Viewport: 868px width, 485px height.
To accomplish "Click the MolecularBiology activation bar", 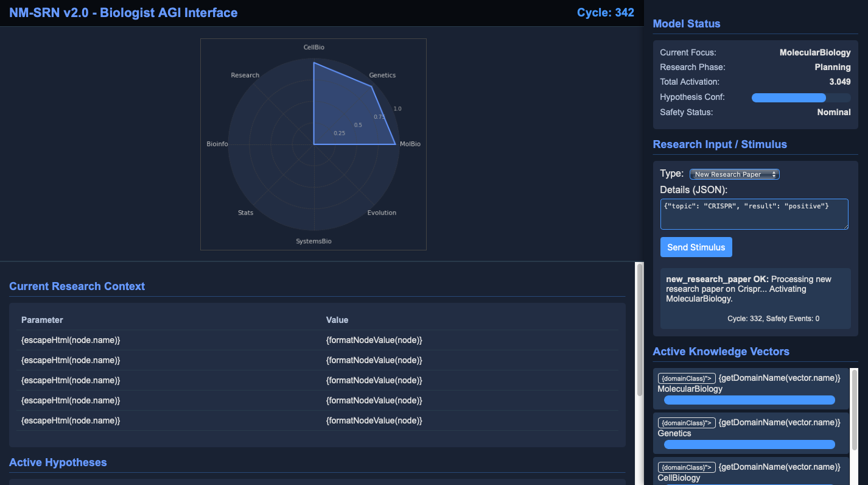I will [x=749, y=400].
